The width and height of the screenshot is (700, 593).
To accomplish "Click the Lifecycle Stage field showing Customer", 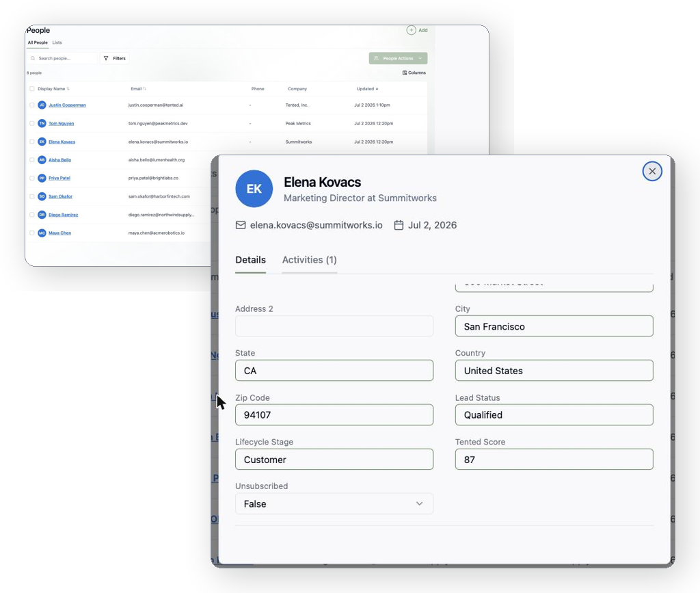I will tap(334, 459).
